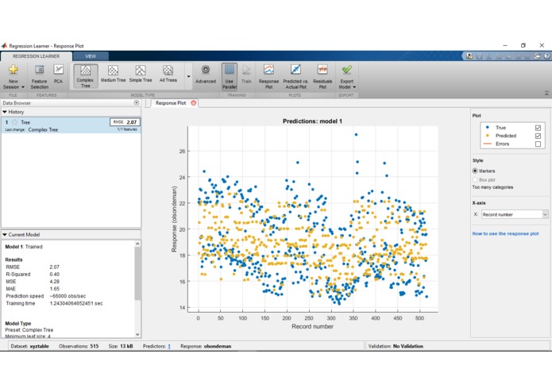Toggle the Use Parallel button

click(230, 77)
